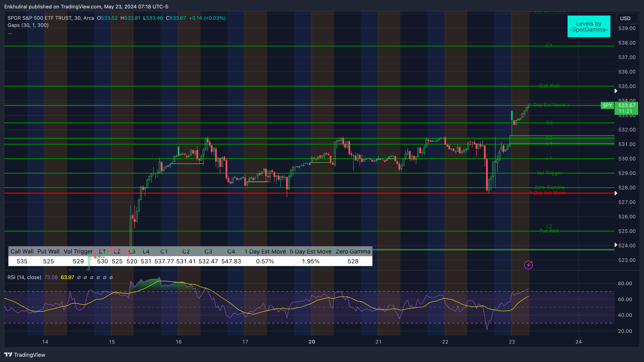Click the white arrow marker near 524.00

click(x=616, y=245)
